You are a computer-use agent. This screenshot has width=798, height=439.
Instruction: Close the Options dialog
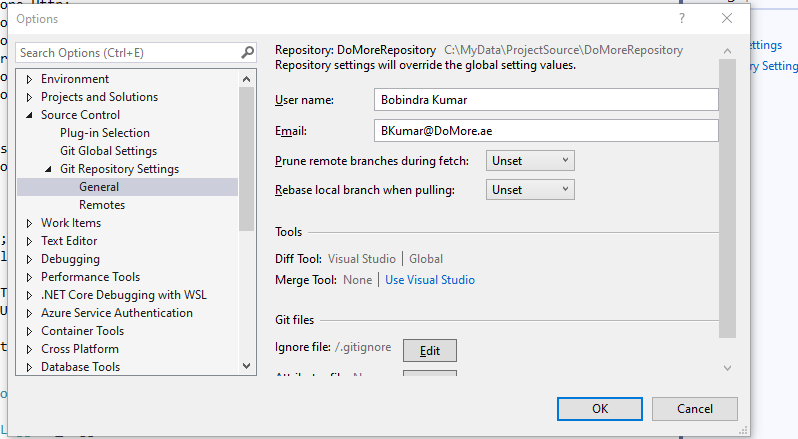point(727,18)
